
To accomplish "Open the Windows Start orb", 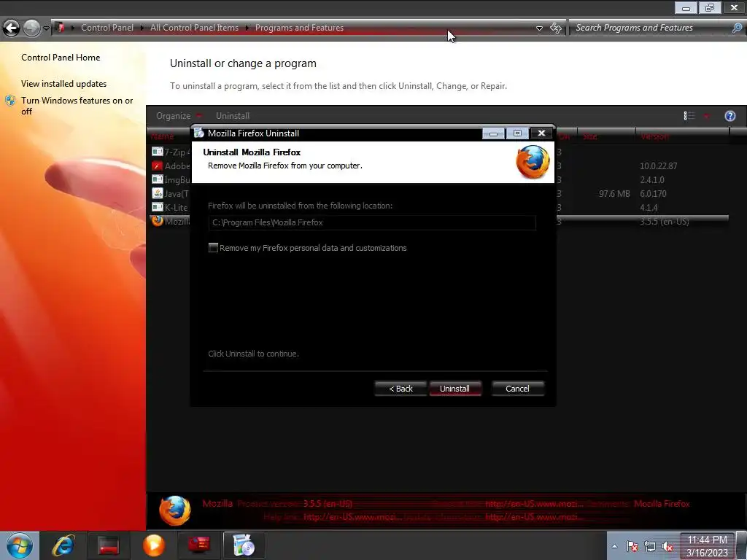I will 20,545.
